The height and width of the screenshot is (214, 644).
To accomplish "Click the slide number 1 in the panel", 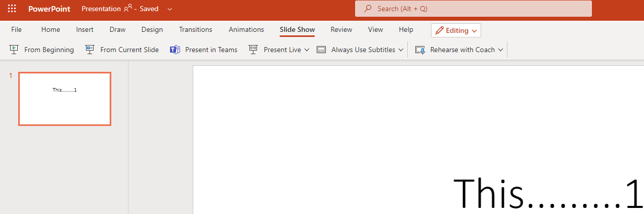I will 11,76.
